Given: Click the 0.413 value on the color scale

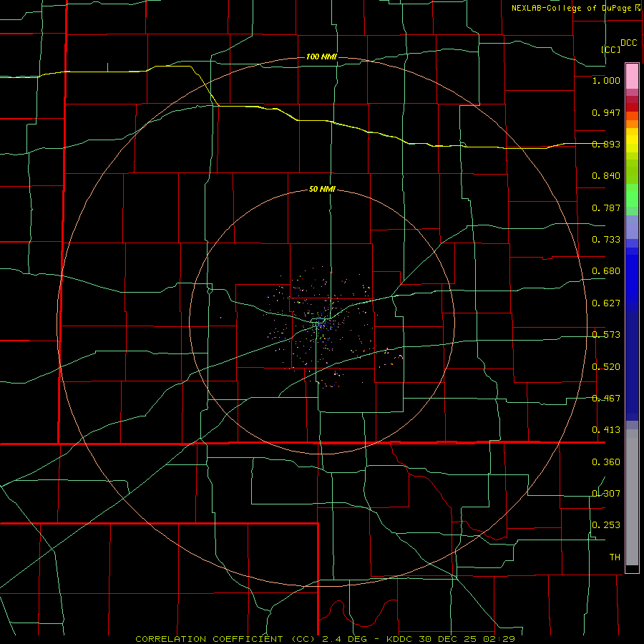Looking at the screenshot, I should [x=606, y=430].
